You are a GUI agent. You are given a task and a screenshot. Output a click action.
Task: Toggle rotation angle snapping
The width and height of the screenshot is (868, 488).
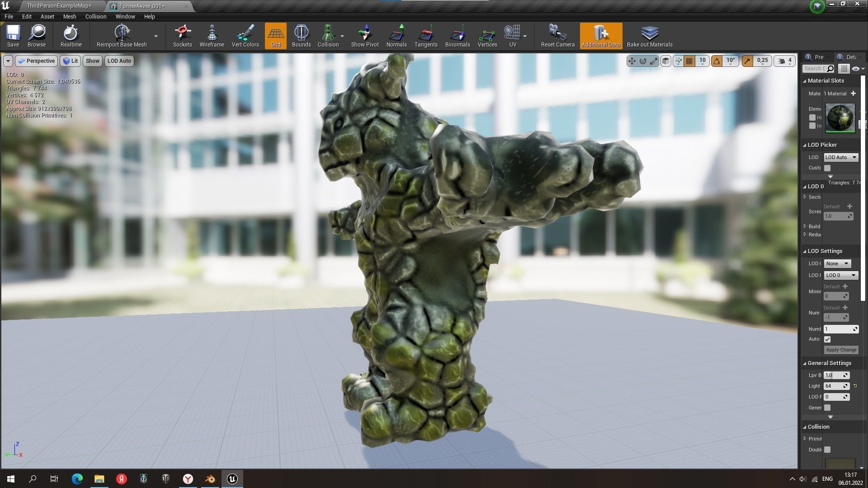(x=717, y=61)
